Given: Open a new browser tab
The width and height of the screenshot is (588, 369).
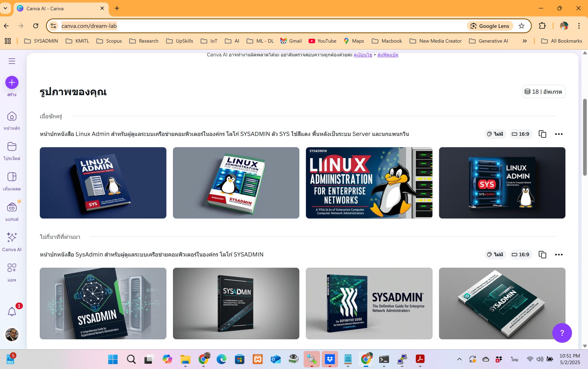Looking at the screenshot, I should coord(117,8).
